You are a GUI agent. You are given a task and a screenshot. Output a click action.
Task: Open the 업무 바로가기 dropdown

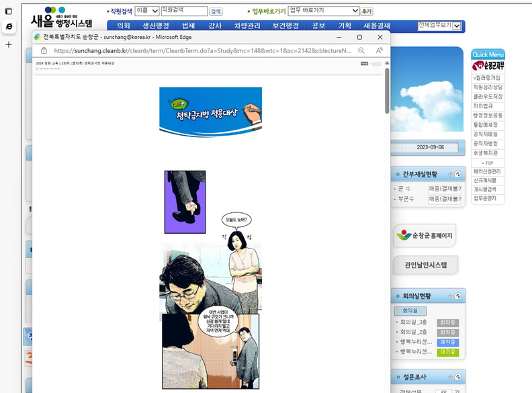pos(324,11)
